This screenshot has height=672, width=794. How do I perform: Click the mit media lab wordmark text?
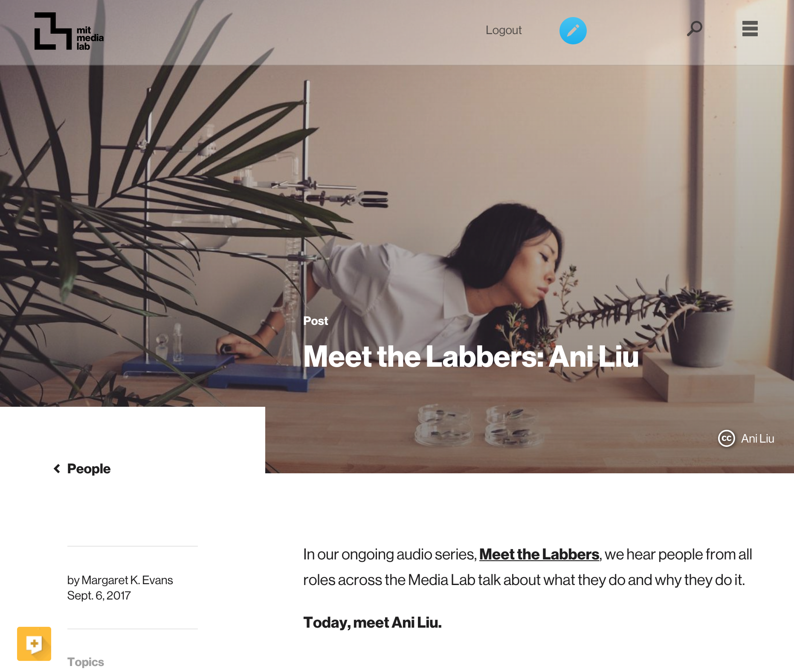90,38
